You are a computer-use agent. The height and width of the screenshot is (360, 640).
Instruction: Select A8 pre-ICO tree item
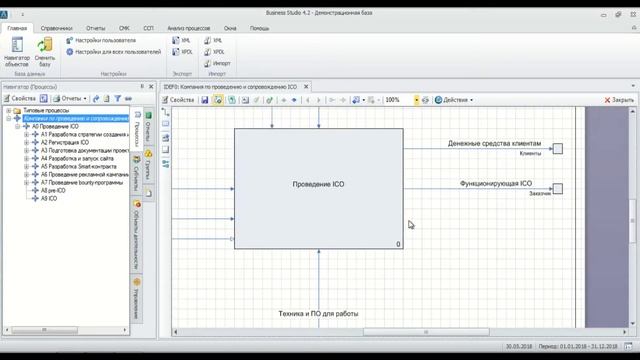click(53, 191)
